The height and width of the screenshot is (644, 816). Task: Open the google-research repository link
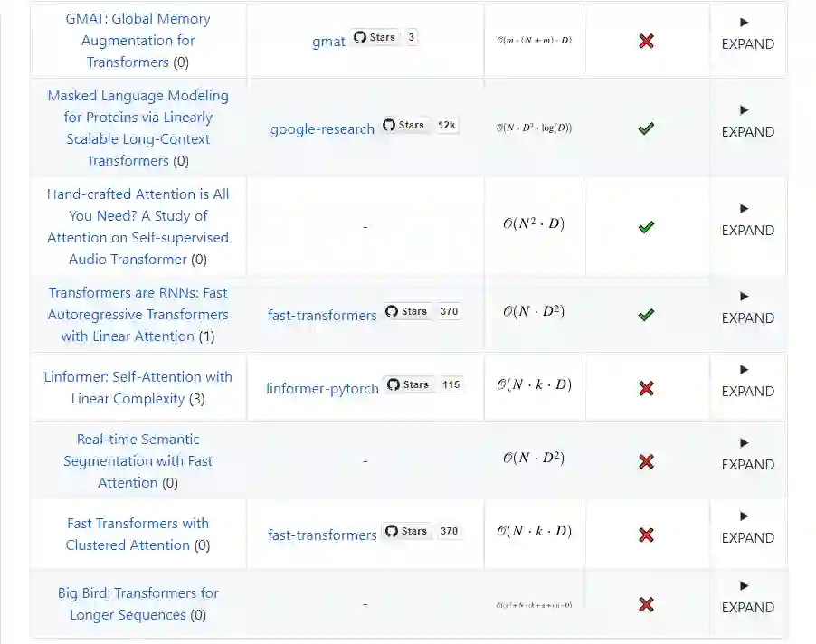[322, 128]
